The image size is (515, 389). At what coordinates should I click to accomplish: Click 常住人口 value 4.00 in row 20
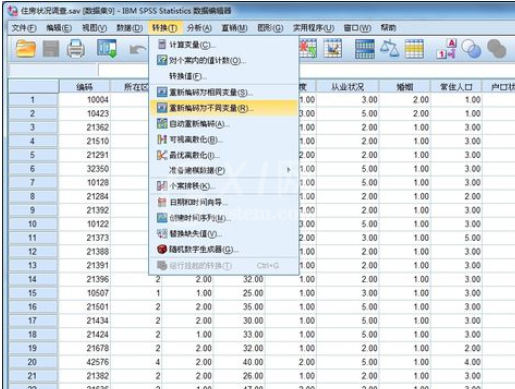pos(456,362)
